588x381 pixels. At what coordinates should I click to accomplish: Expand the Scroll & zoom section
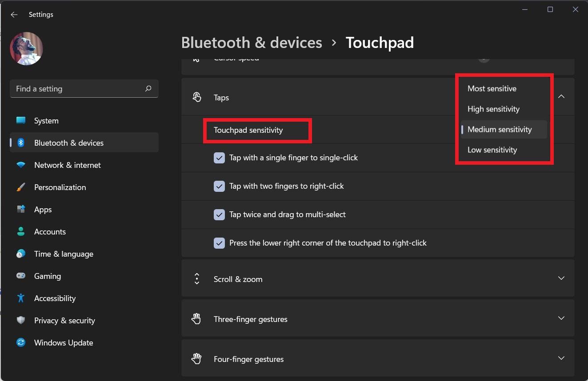(x=561, y=278)
